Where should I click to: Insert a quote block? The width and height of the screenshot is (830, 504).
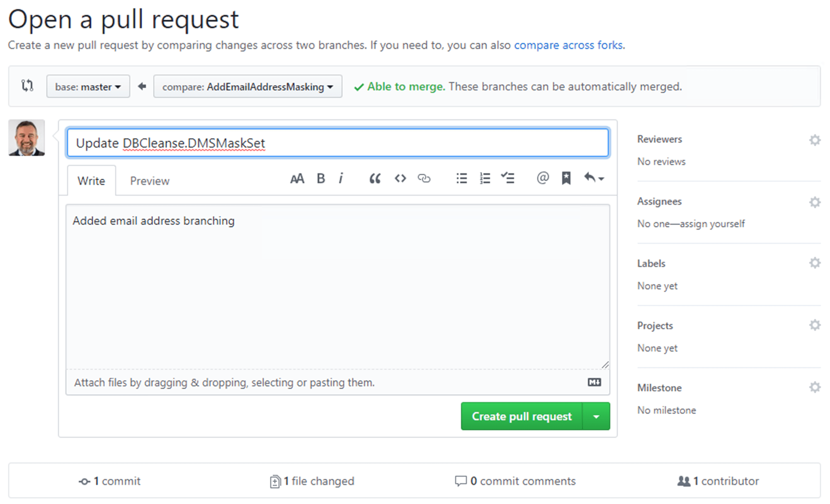click(375, 179)
